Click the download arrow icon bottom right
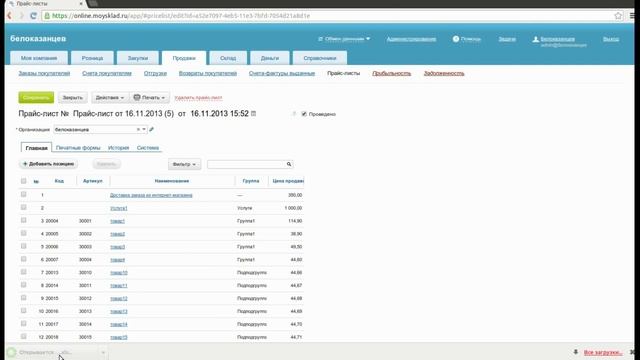 coord(576,352)
